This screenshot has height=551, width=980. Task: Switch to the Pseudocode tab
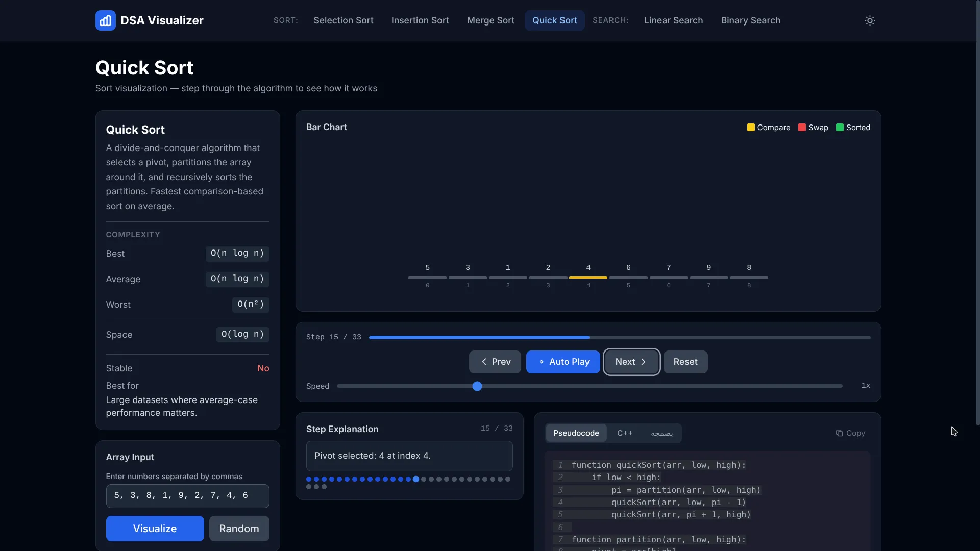576,433
